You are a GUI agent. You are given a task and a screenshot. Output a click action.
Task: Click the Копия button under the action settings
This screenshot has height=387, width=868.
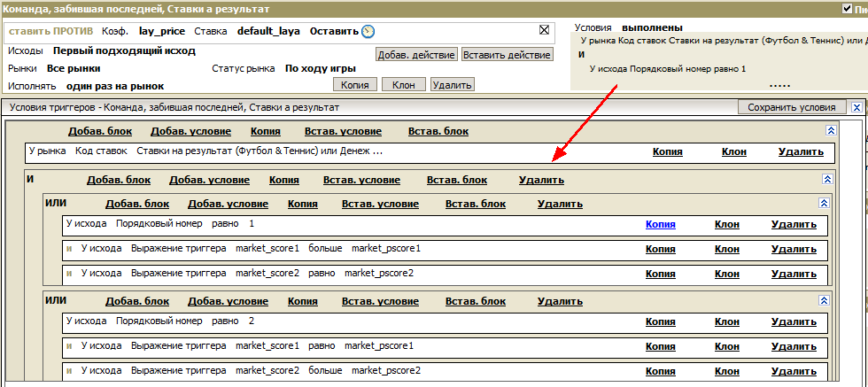pos(355,85)
